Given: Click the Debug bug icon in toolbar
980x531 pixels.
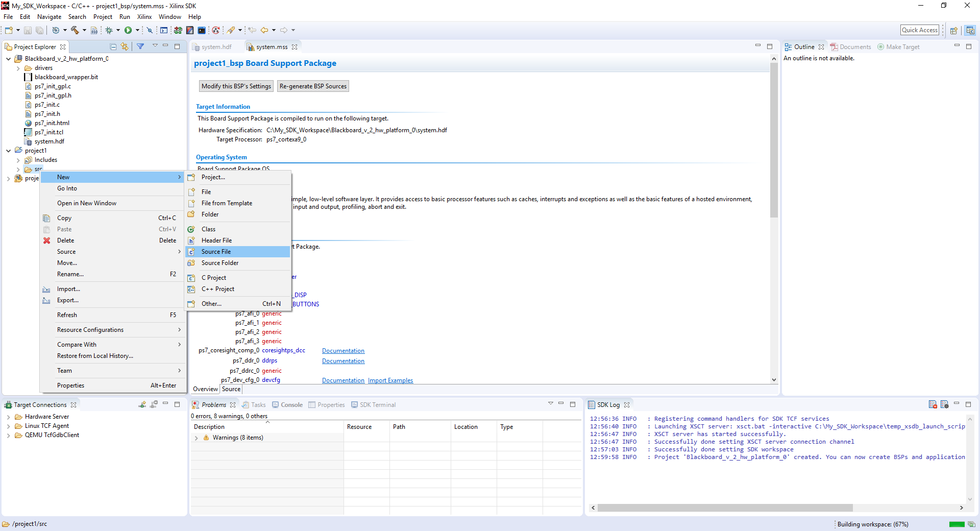Looking at the screenshot, I should 109,30.
